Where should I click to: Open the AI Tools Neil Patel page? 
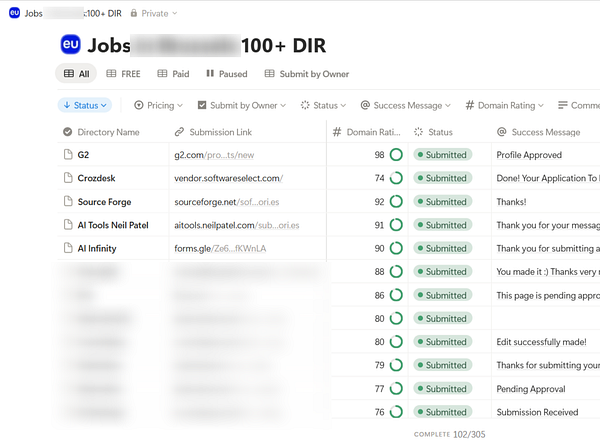pyautogui.click(x=113, y=225)
